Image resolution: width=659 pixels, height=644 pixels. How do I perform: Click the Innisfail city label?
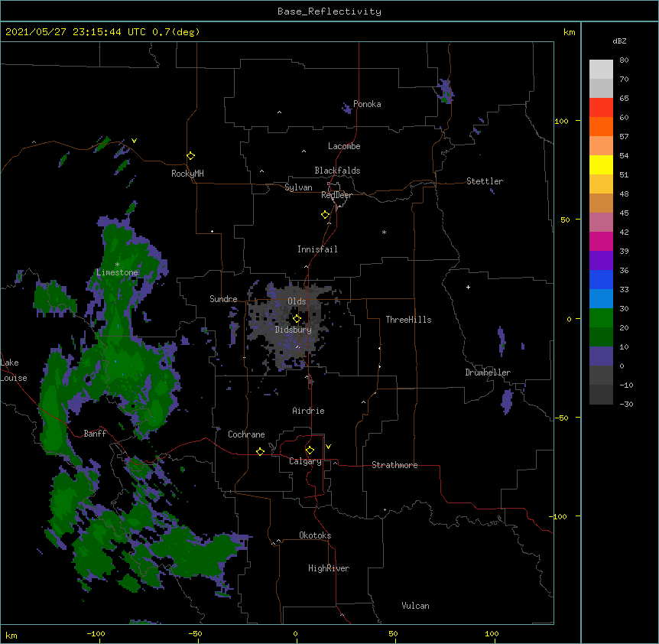coord(317,249)
